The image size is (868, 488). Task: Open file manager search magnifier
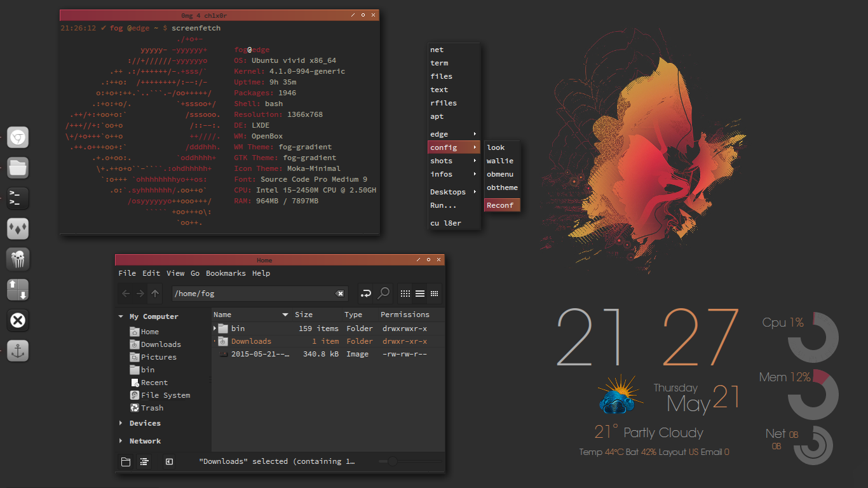(384, 294)
